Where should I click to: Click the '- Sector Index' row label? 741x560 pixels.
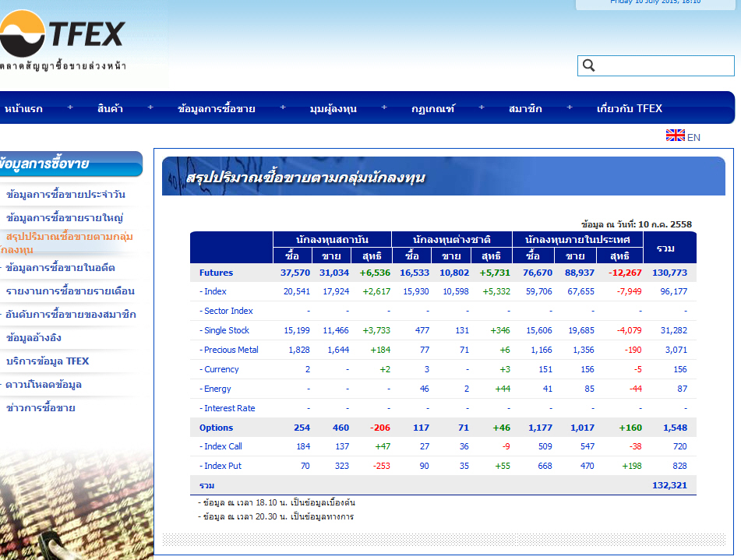click(x=226, y=311)
